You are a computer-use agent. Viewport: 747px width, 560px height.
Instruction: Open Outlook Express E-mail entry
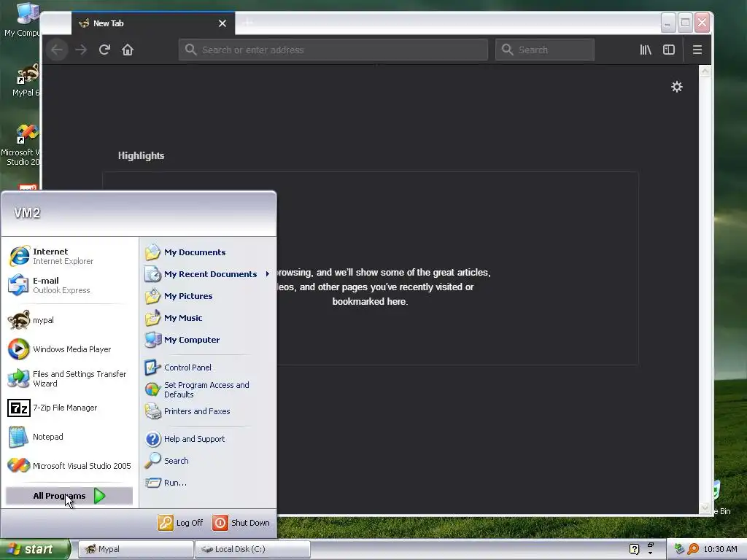69,285
